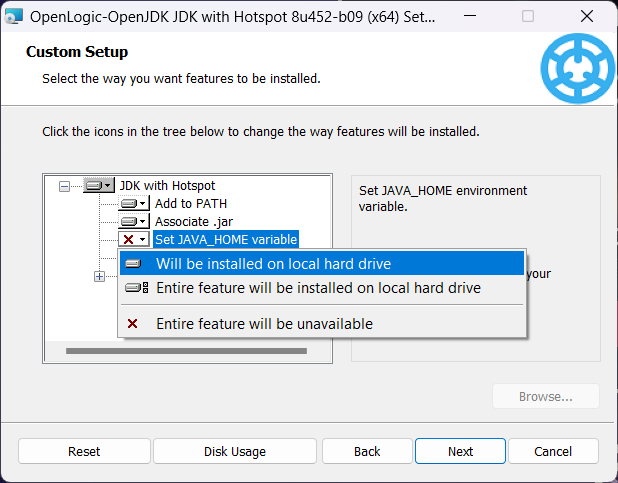
Task: Open the Add to PATH install-state icon
Action: coord(133,204)
